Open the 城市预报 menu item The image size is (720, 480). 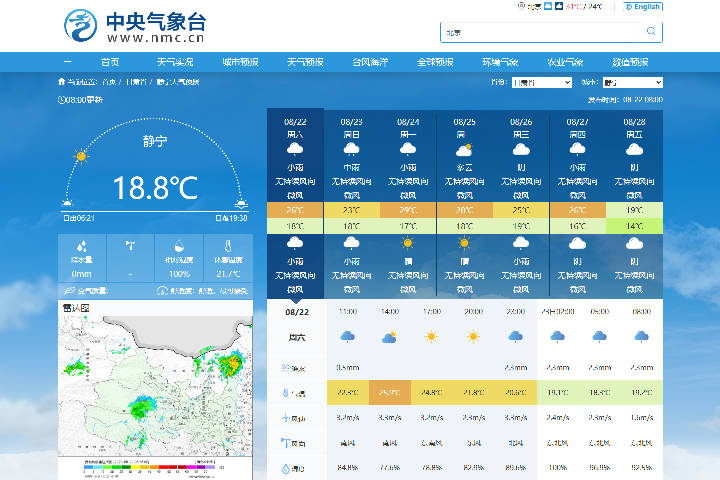[x=240, y=62]
